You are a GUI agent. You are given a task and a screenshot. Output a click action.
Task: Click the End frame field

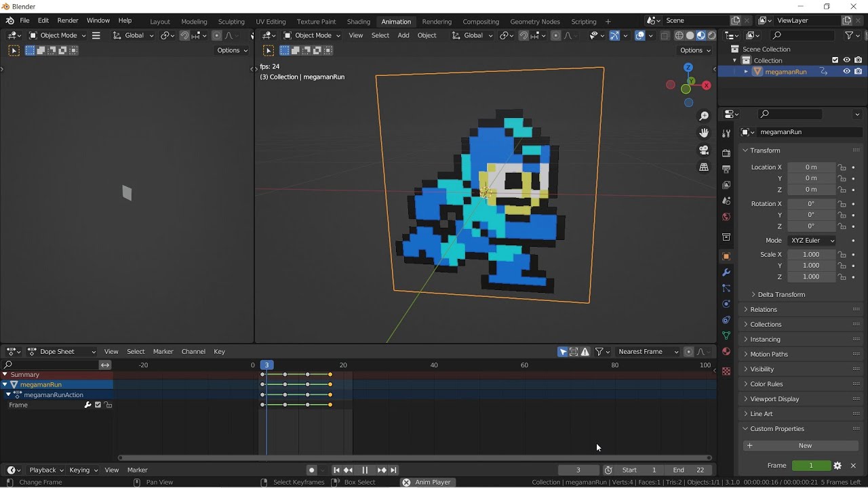(x=688, y=470)
